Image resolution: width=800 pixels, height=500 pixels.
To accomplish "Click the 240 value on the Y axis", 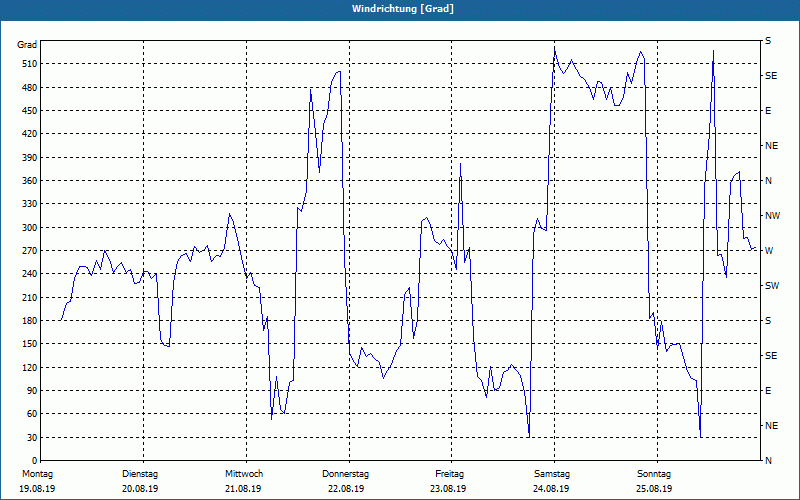I will coord(30,274).
